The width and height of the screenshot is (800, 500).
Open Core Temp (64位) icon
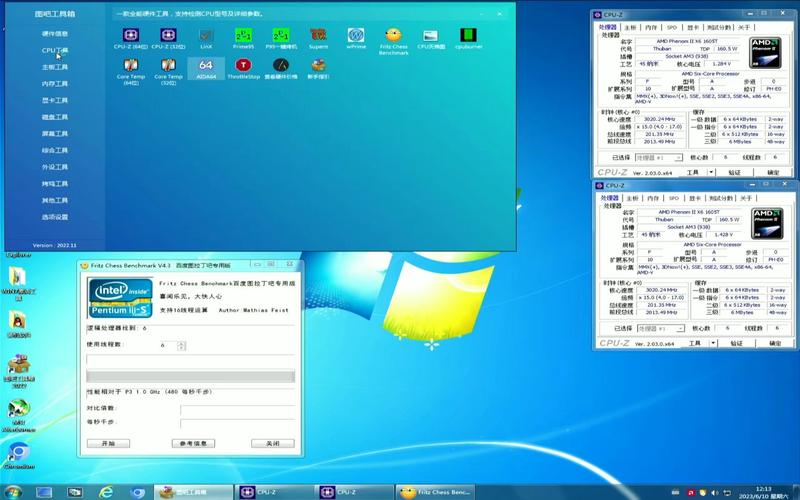131,71
